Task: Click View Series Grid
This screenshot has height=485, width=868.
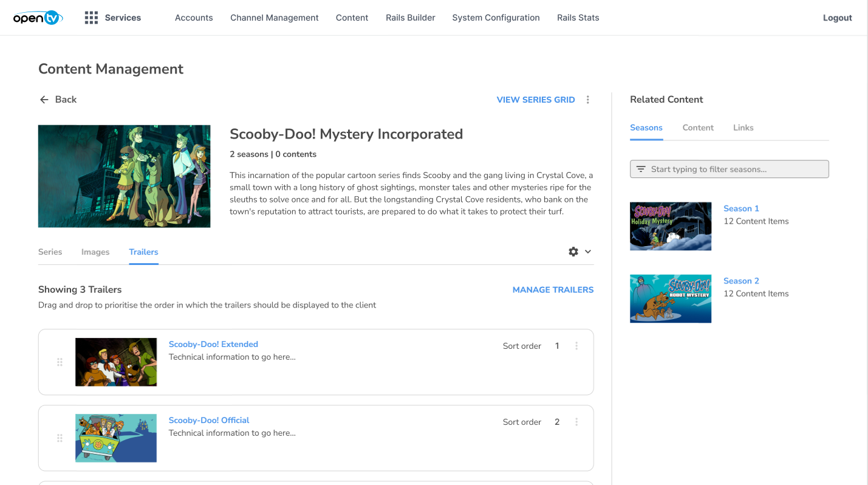Action: click(x=536, y=100)
